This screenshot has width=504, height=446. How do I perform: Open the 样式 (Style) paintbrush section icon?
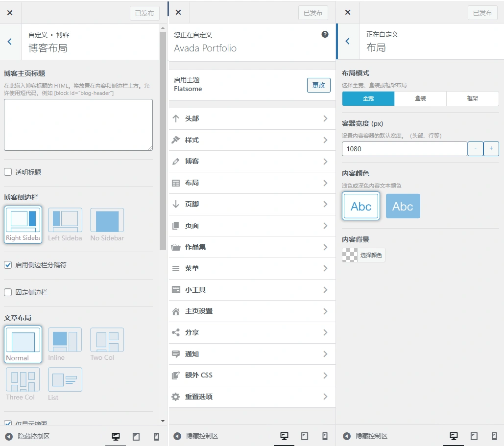click(x=175, y=140)
